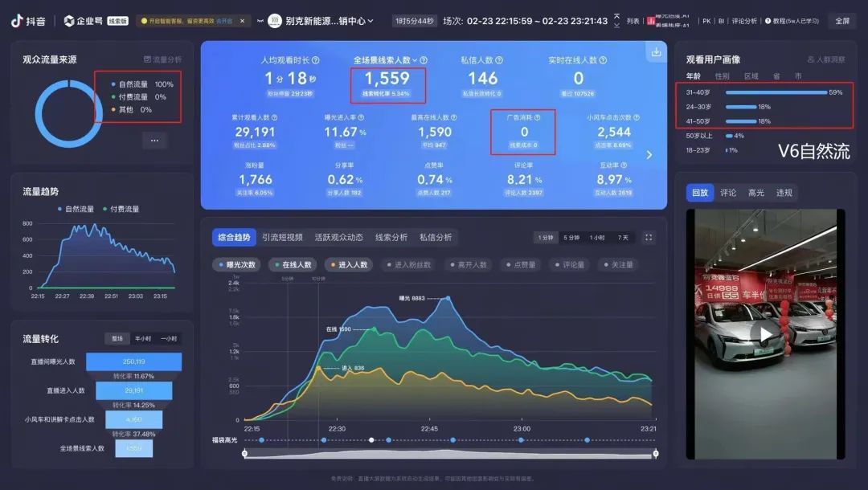Click the download icon on metrics panel
The image size is (868, 490).
pyautogui.click(x=656, y=52)
